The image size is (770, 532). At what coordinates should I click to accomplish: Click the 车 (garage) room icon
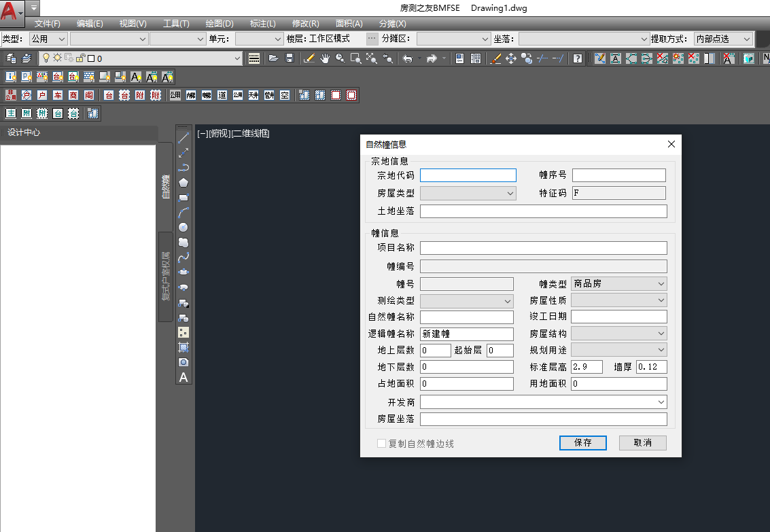click(x=58, y=95)
